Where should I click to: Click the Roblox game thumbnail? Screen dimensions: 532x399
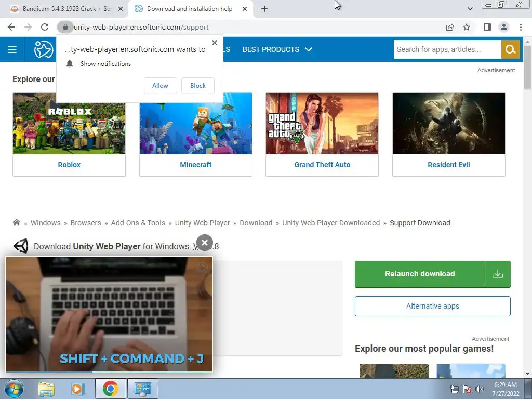69,124
